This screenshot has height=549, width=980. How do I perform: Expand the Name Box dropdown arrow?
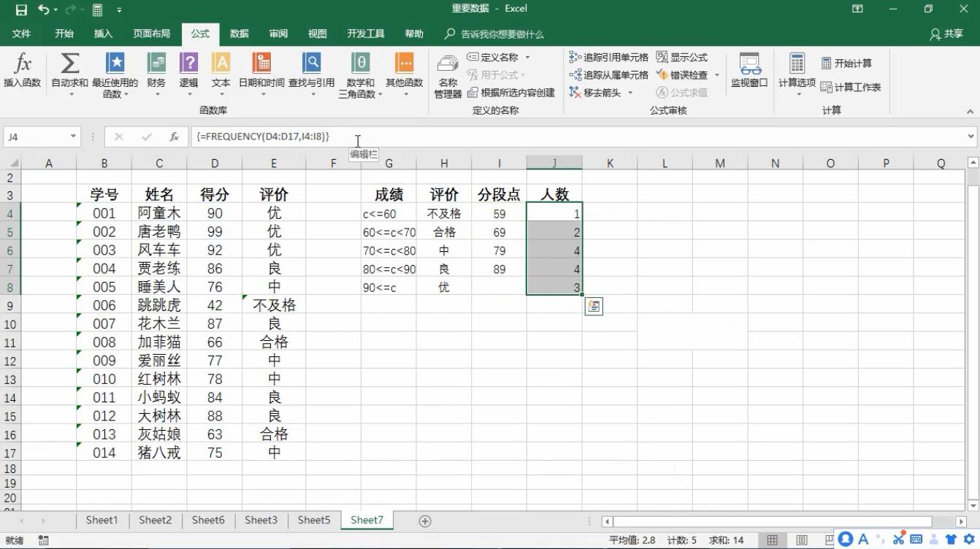73,137
